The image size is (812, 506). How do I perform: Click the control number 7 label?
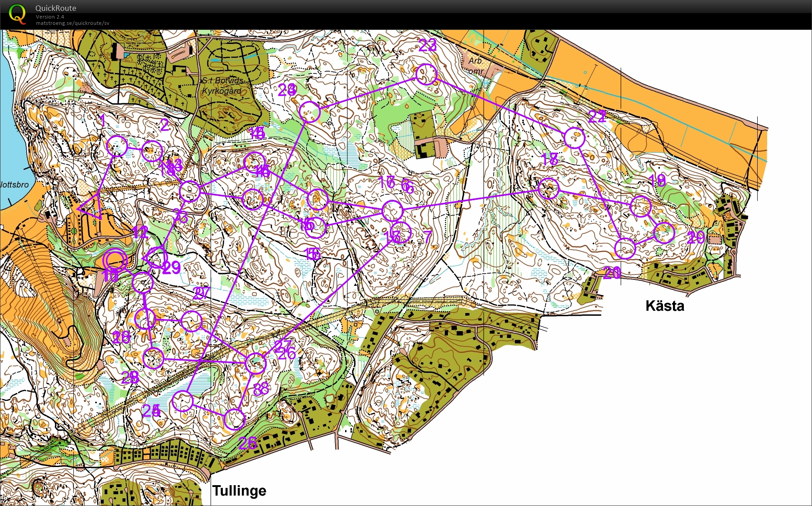tap(428, 236)
